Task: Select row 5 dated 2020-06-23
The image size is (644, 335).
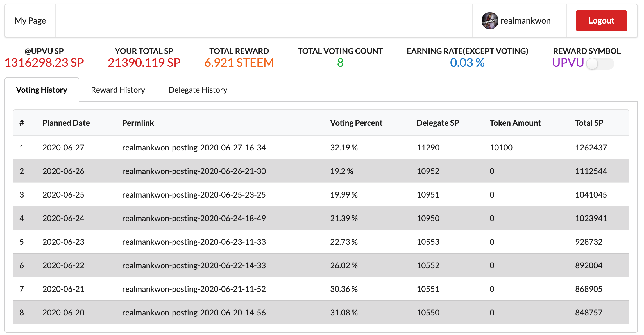Action: tap(63, 242)
